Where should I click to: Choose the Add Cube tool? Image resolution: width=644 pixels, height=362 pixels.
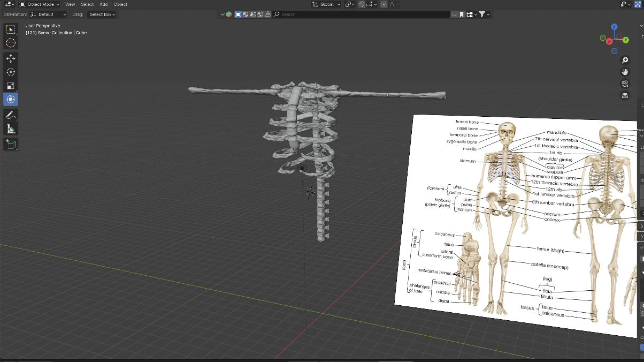click(x=11, y=144)
